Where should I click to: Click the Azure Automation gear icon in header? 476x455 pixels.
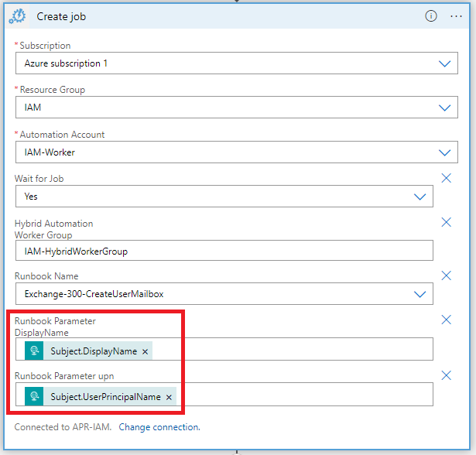18,16
